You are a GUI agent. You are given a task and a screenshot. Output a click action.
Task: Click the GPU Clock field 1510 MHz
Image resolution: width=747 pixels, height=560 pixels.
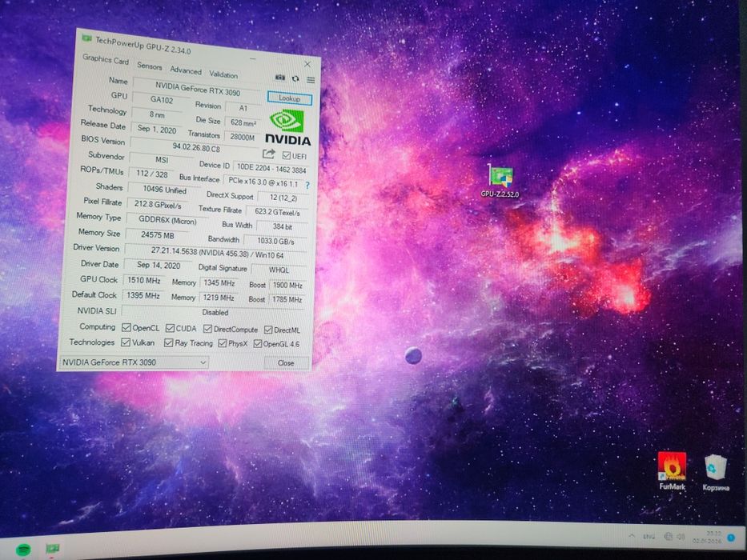(x=143, y=281)
